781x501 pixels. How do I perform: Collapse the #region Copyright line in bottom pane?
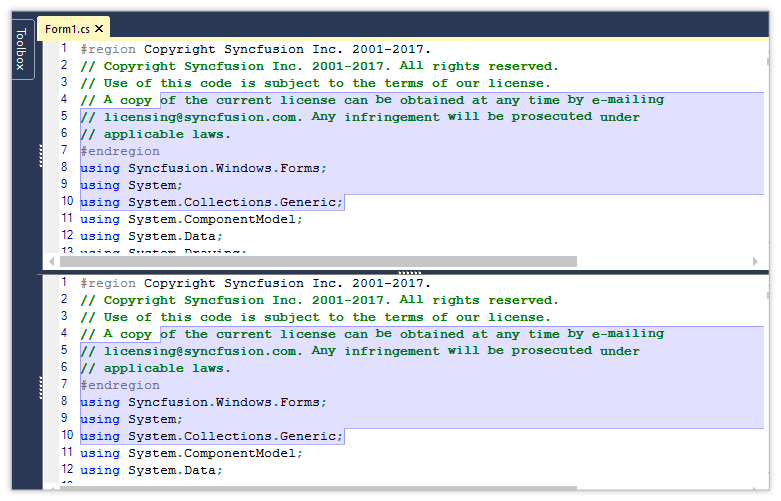coord(75,283)
